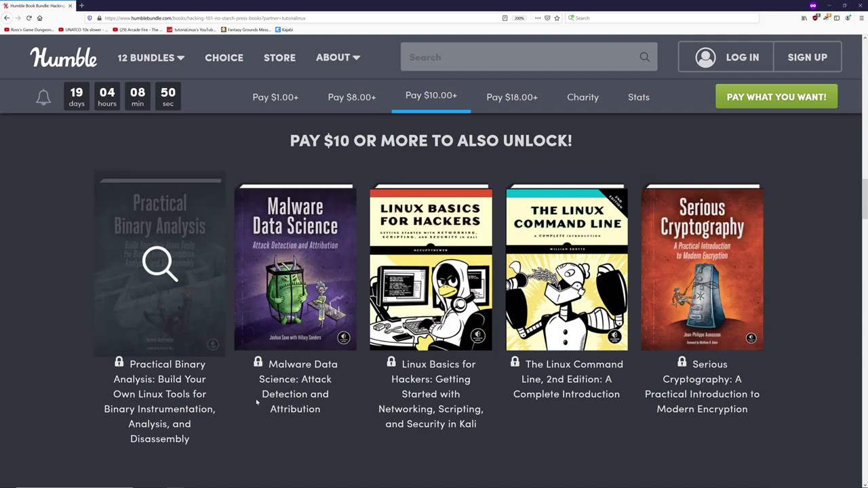Jump to the Charity section

click(583, 97)
